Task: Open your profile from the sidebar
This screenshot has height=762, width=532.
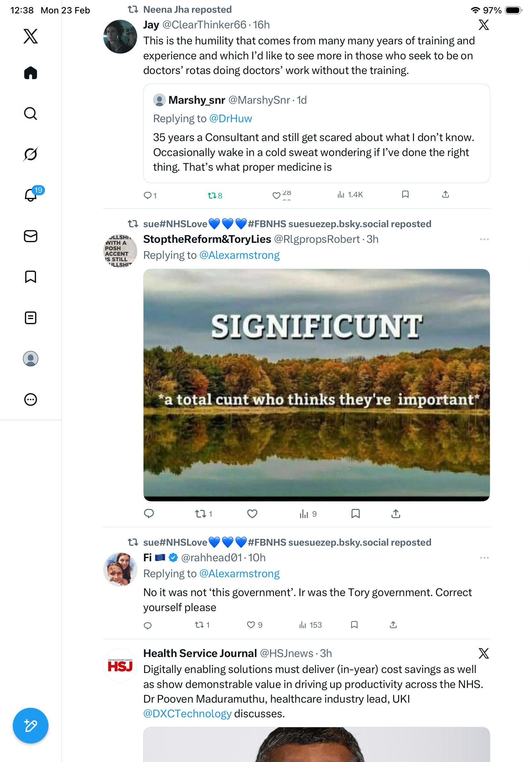Action: pos(31,359)
